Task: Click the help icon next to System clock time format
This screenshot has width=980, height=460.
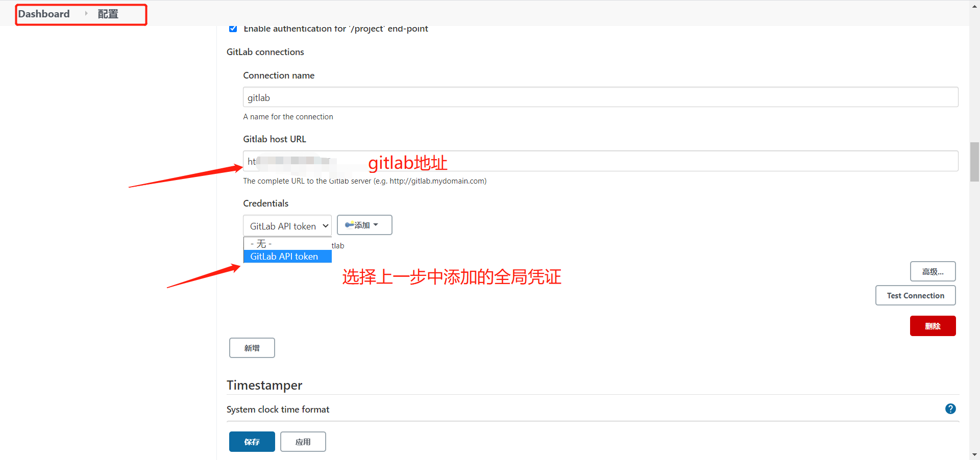Action: click(x=950, y=408)
